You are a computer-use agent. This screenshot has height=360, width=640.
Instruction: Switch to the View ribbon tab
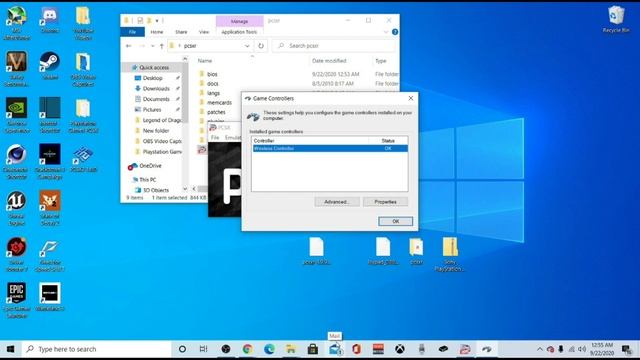point(204,32)
